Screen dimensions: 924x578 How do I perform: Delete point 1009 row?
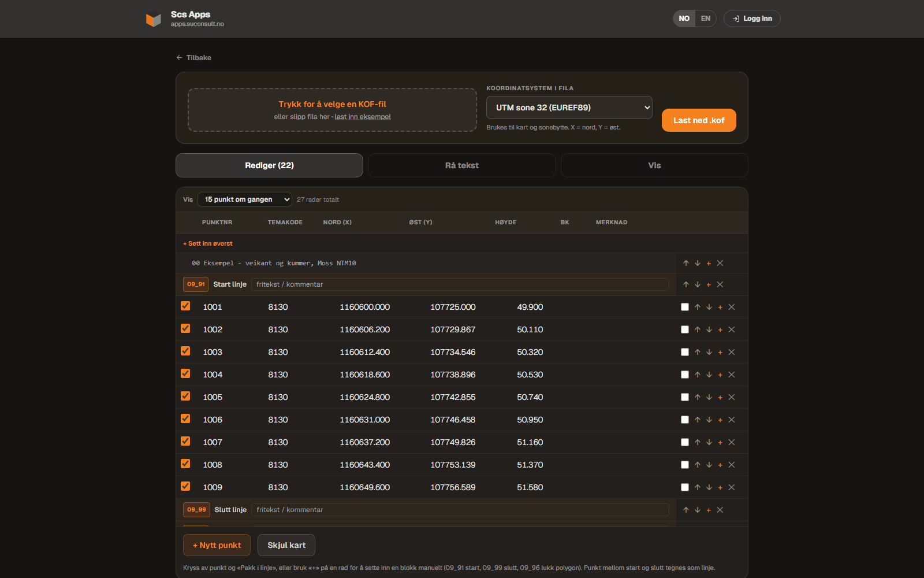pos(732,487)
